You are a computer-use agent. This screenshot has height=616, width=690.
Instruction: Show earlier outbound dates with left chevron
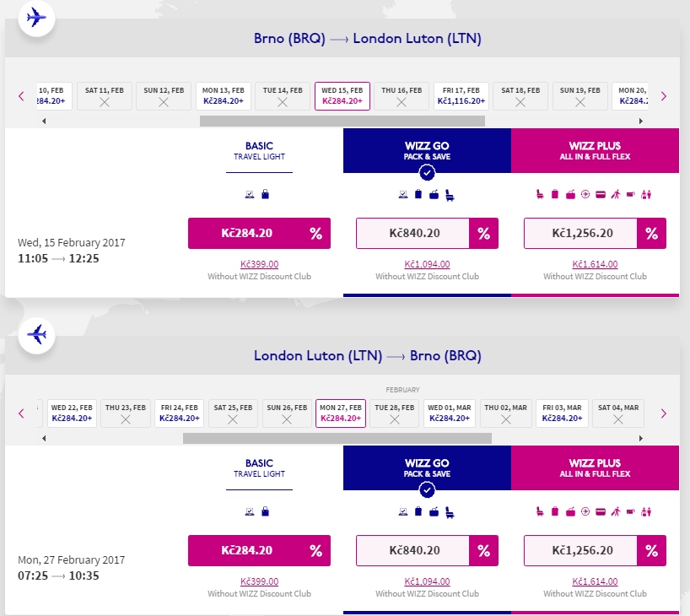click(x=21, y=96)
